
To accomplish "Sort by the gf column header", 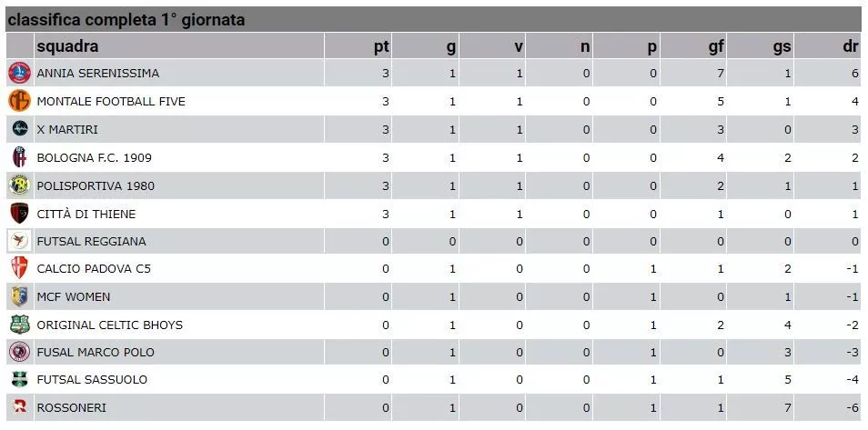I will pos(716,47).
